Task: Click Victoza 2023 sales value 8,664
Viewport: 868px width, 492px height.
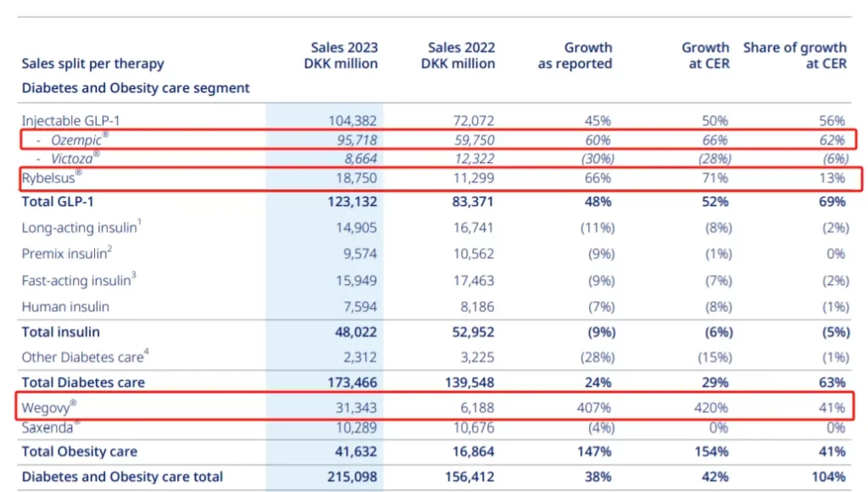Action: tap(360, 159)
